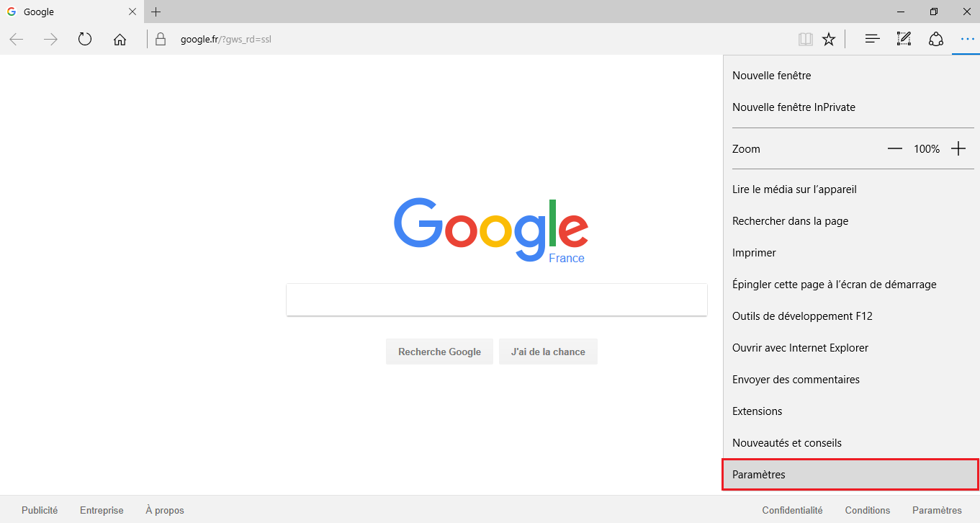Focus the Google search box
980x523 pixels.
(497, 300)
